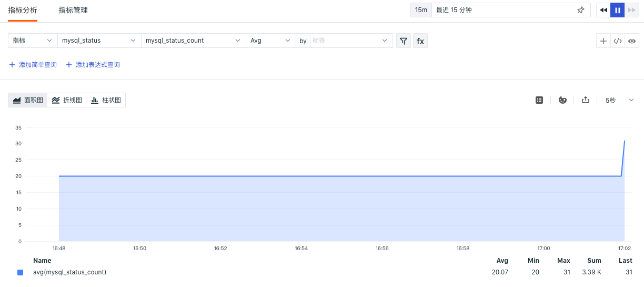
Task: Click the Min column header in legend
Action: click(534, 261)
